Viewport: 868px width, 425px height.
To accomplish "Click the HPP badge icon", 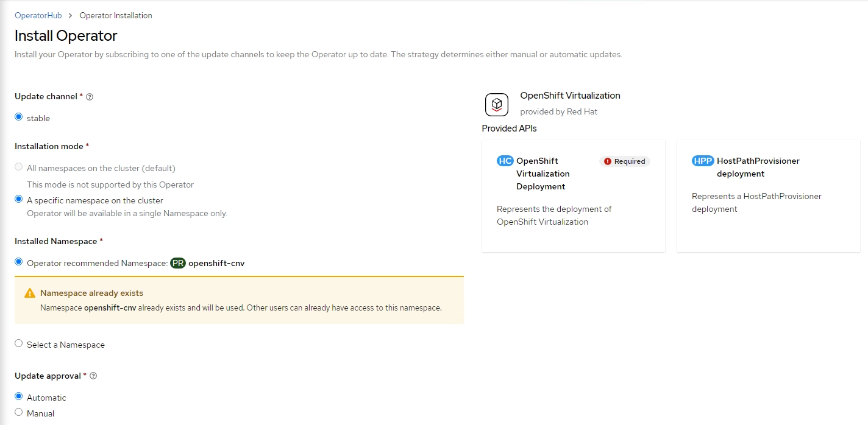I will [x=703, y=161].
